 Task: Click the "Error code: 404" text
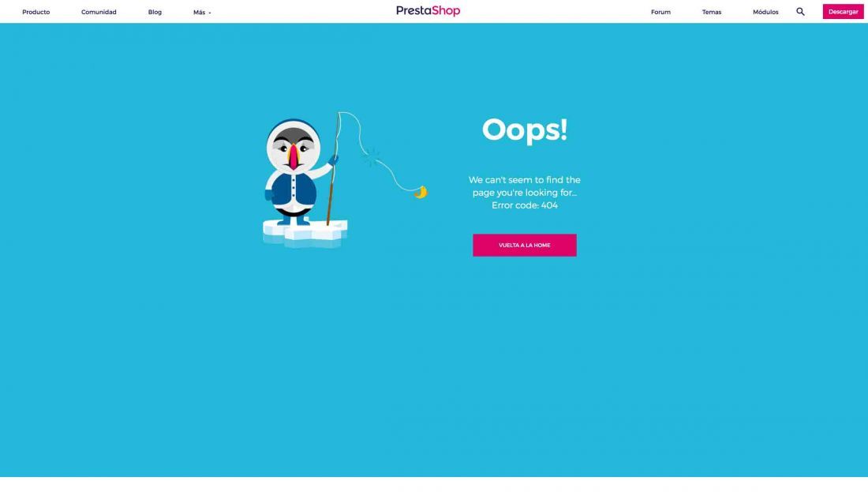(525, 205)
